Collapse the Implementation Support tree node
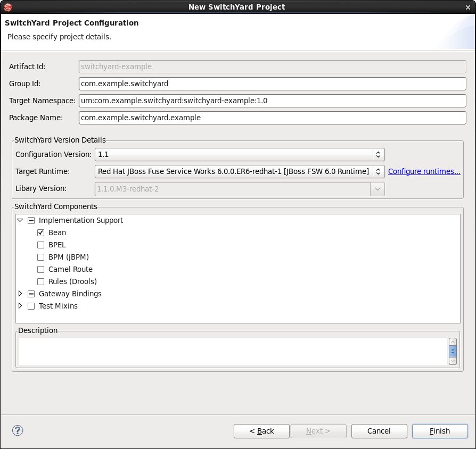476x449 pixels. pyautogui.click(x=20, y=220)
